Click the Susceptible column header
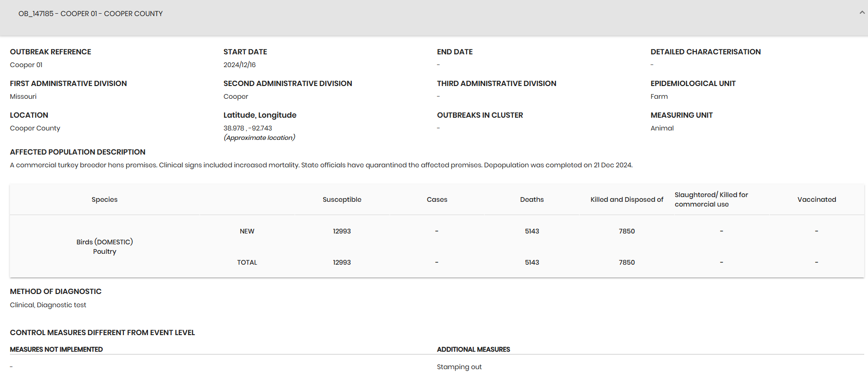 coord(342,199)
